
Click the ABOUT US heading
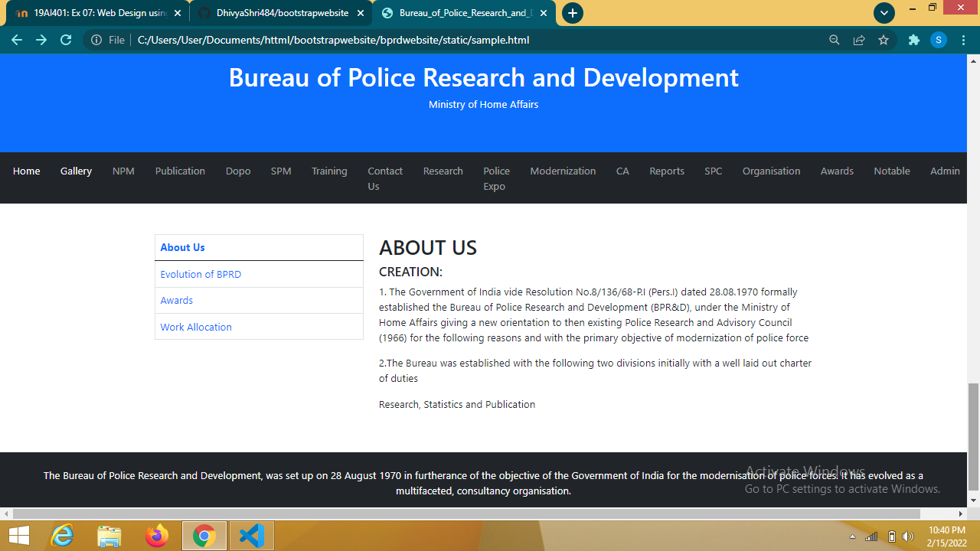428,248
